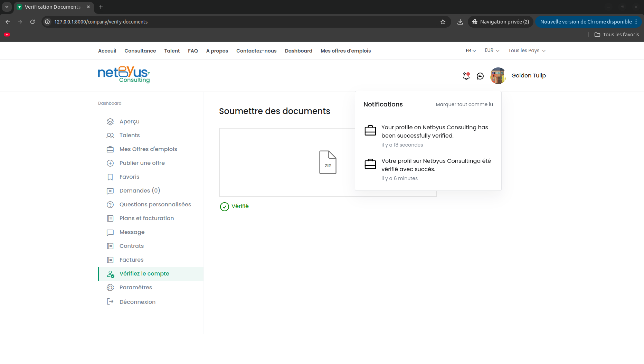
Task: Open the Consultance menu item
Action: point(140,51)
